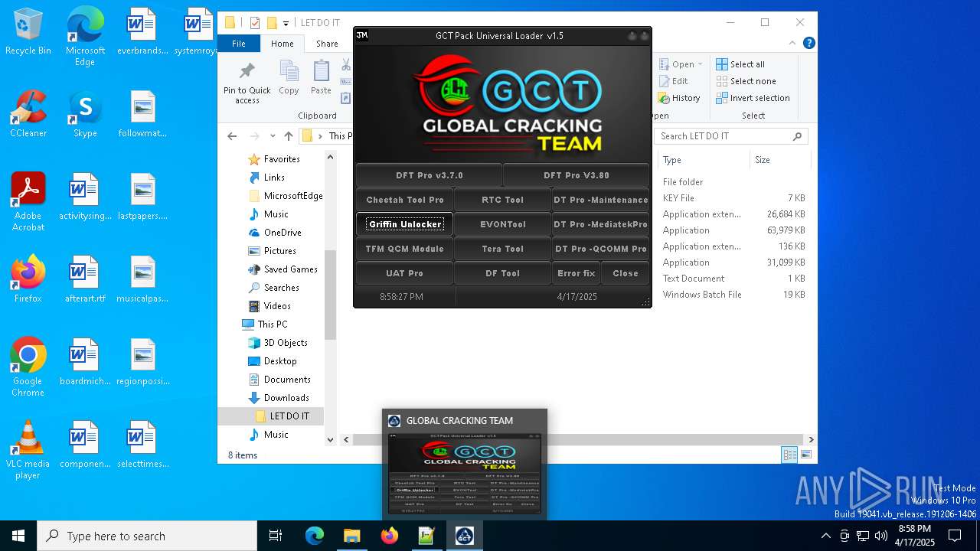Screen dimensions: 980x551
Task: Open Recycle Bin desktop icon
Action: pos(28,32)
